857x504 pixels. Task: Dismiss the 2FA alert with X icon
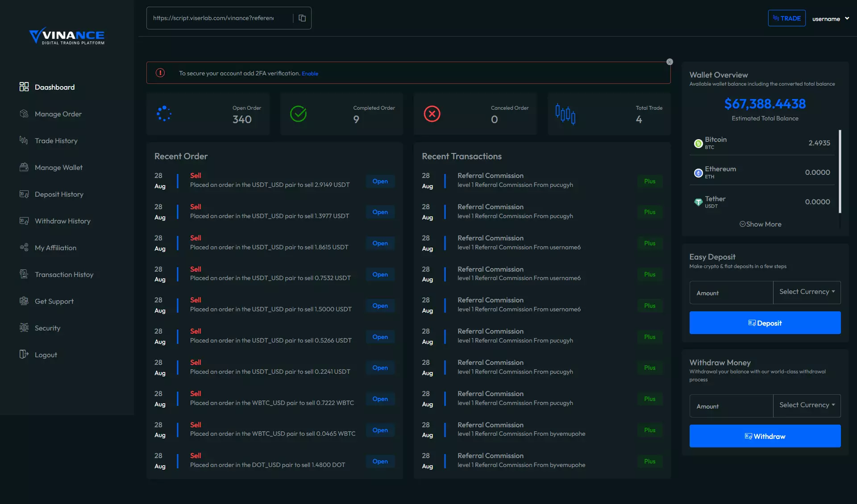pos(670,62)
